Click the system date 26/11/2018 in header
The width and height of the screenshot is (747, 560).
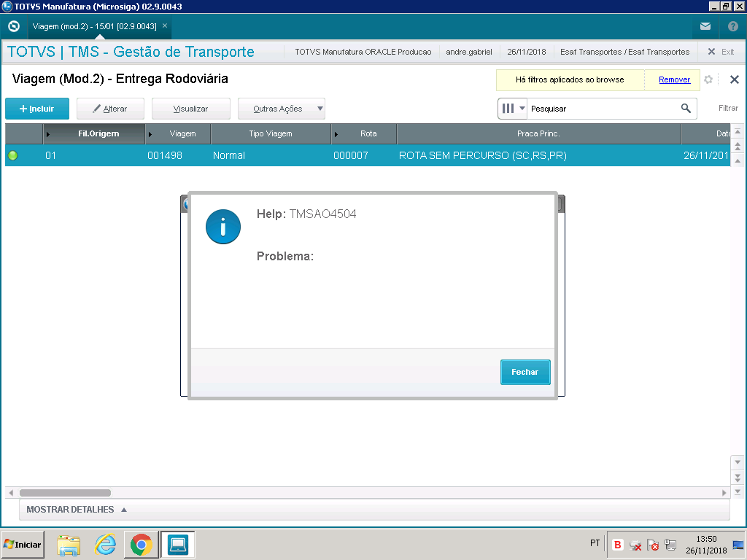pyautogui.click(x=527, y=52)
